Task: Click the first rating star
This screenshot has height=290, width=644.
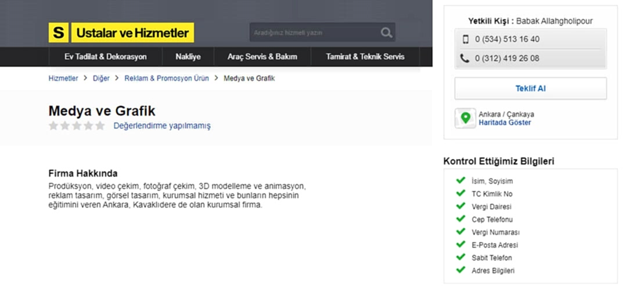Action: (53, 126)
